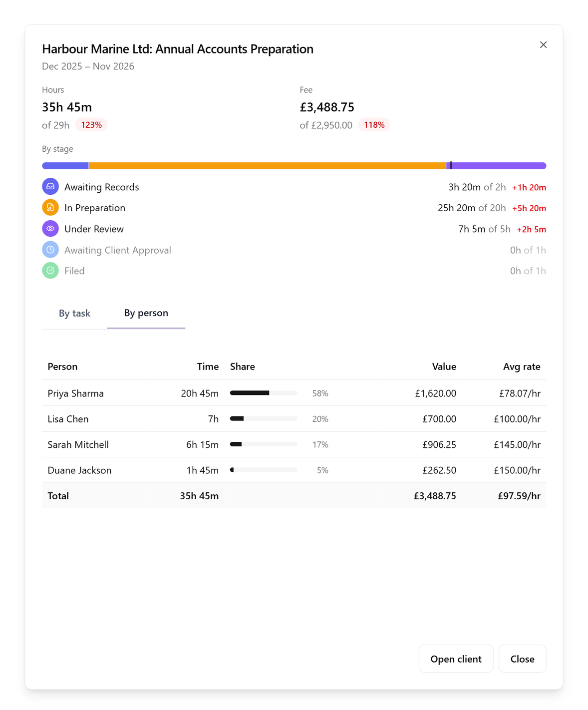Click the Person column header

click(62, 366)
